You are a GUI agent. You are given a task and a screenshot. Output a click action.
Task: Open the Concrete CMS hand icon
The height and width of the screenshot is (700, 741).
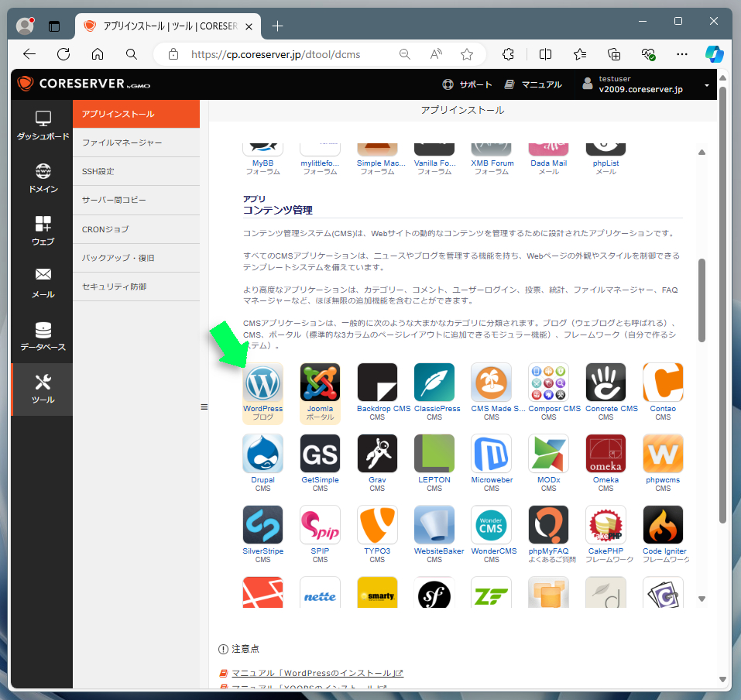pos(605,383)
